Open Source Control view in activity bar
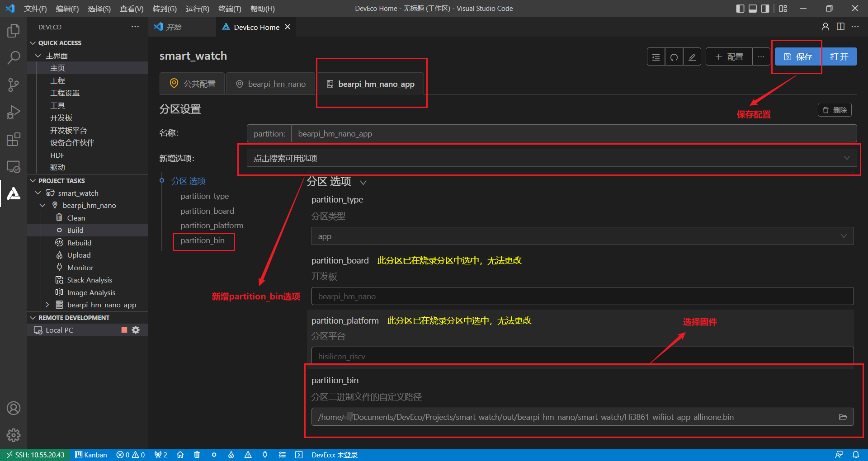 14,85
